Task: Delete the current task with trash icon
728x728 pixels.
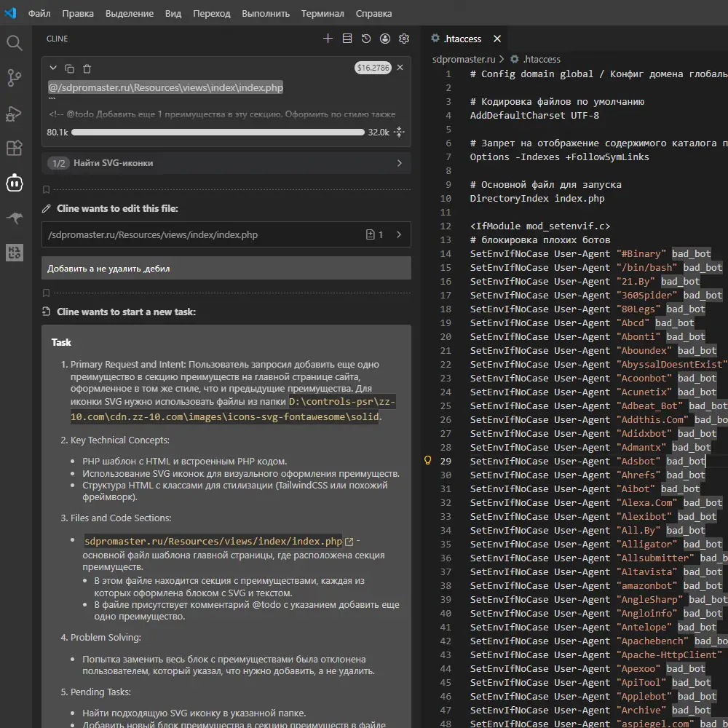Action: 87,68
